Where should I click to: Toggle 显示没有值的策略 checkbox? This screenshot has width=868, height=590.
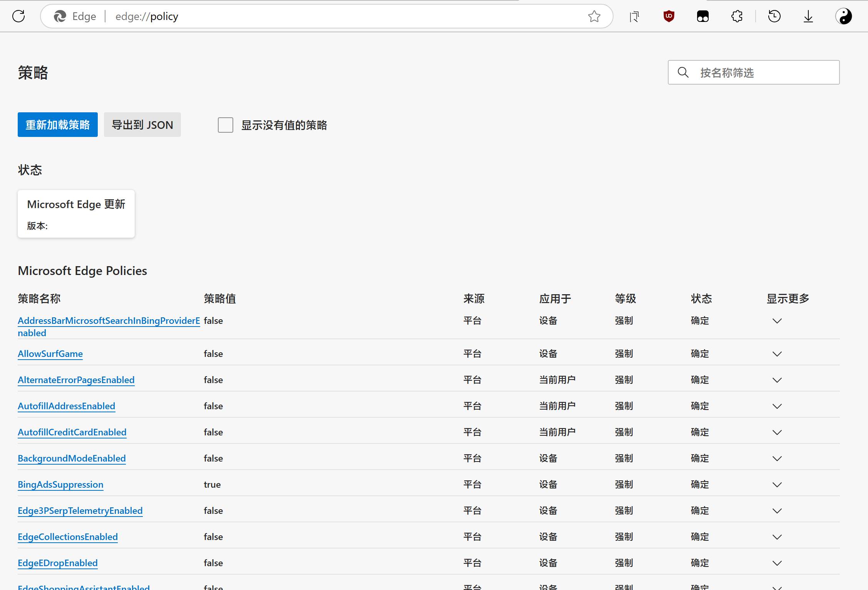[x=226, y=125]
